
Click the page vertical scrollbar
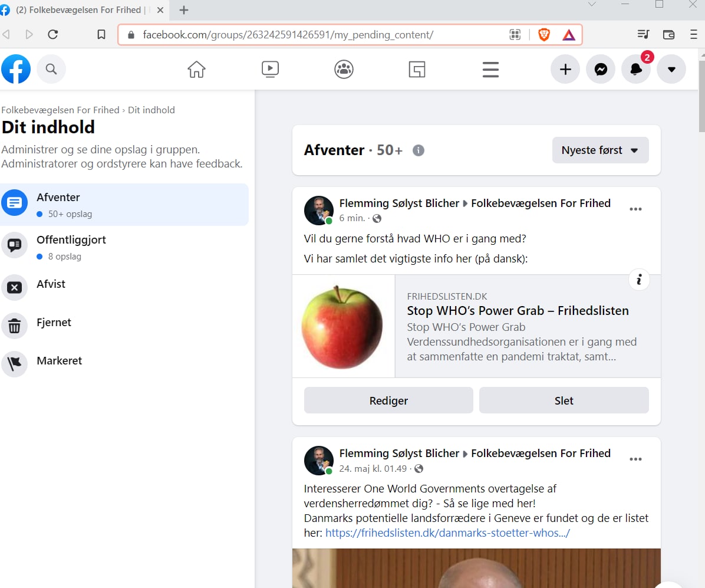(x=701, y=96)
